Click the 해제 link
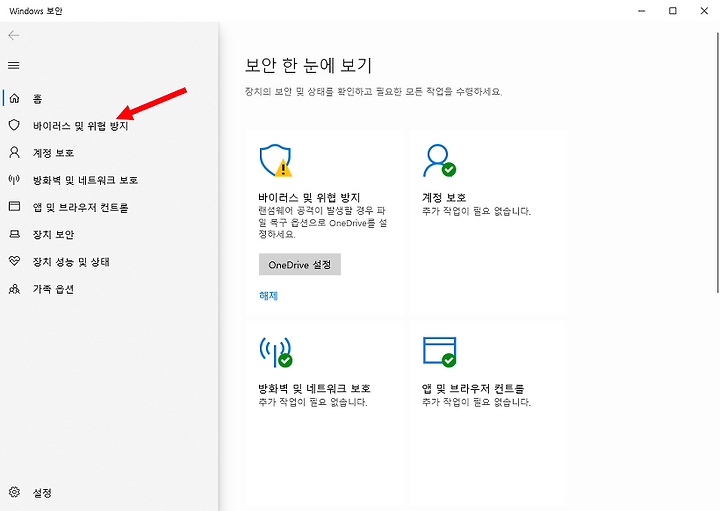The image size is (720, 511). click(x=269, y=295)
